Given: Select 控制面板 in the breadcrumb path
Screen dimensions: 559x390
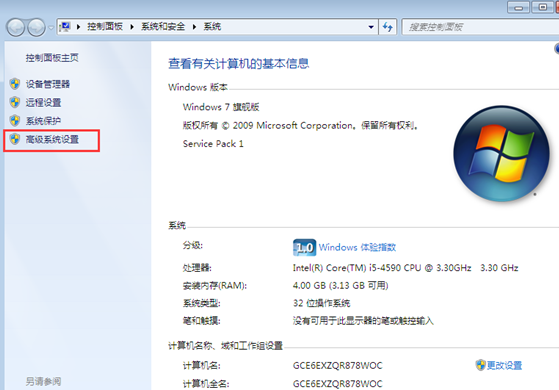Looking at the screenshot, I should point(105,26).
